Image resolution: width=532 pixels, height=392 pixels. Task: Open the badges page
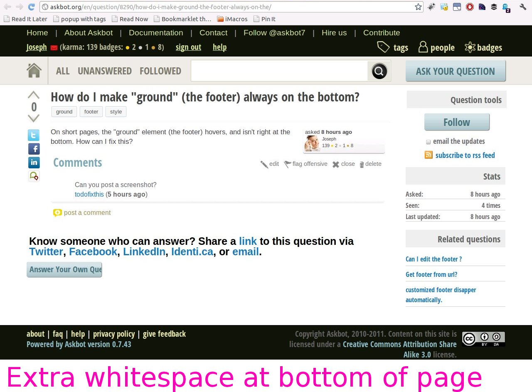pyautogui.click(x=483, y=47)
